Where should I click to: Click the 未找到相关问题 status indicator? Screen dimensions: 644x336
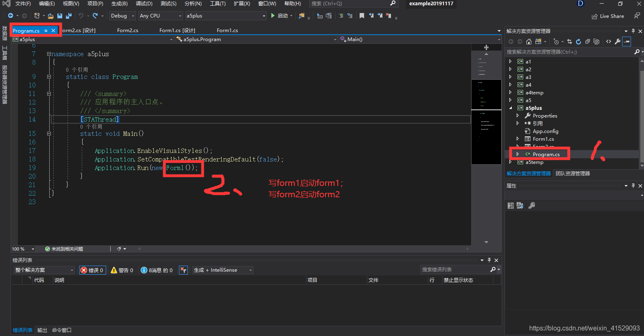coord(64,249)
